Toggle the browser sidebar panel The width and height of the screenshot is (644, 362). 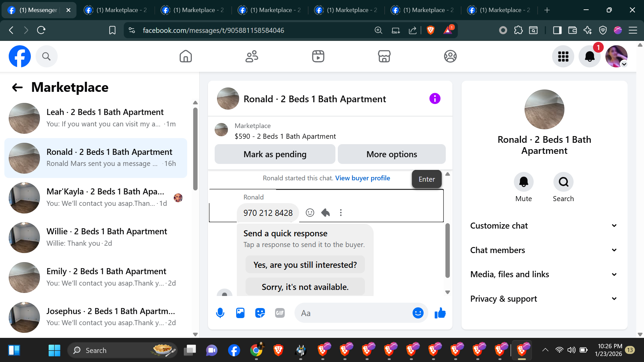[557, 31]
